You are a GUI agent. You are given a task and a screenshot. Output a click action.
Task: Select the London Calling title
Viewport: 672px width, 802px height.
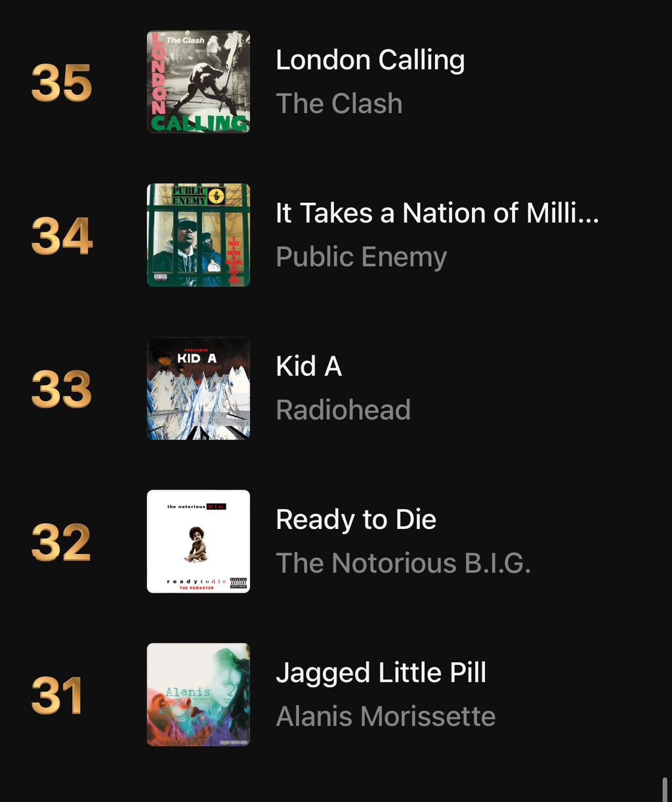pyautogui.click(x=370, y=60)
